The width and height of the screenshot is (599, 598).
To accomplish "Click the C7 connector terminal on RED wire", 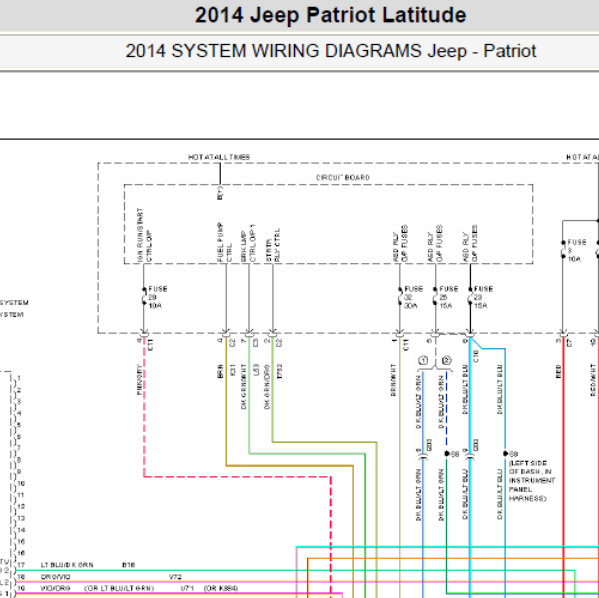I will pyautogui.click(x=563, y=335).
